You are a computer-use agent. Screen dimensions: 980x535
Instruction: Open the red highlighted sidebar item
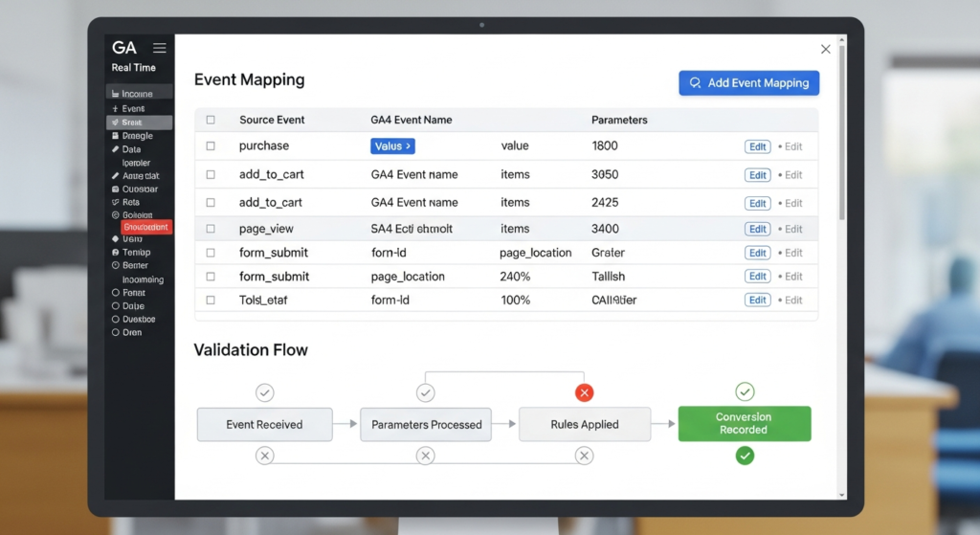click(145, 227)
